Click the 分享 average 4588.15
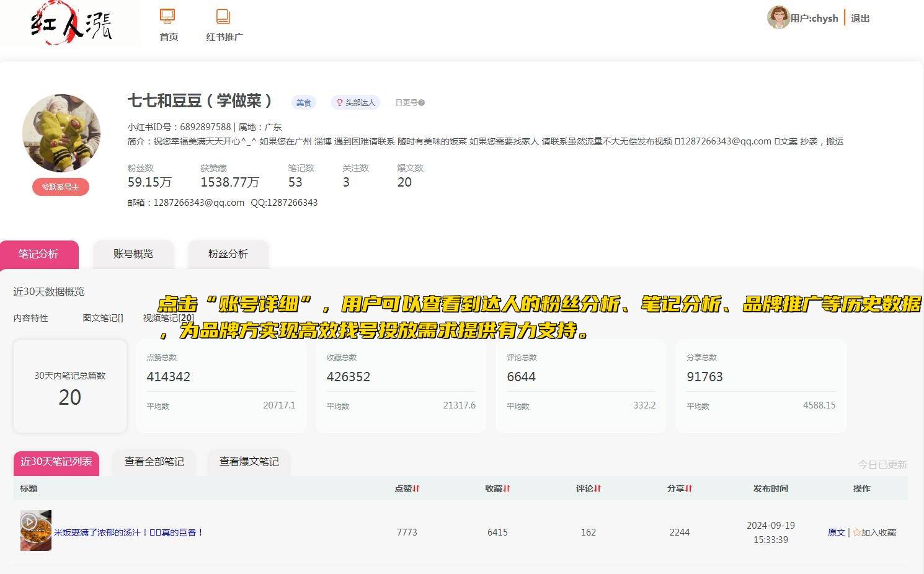 tap(819, 405)
